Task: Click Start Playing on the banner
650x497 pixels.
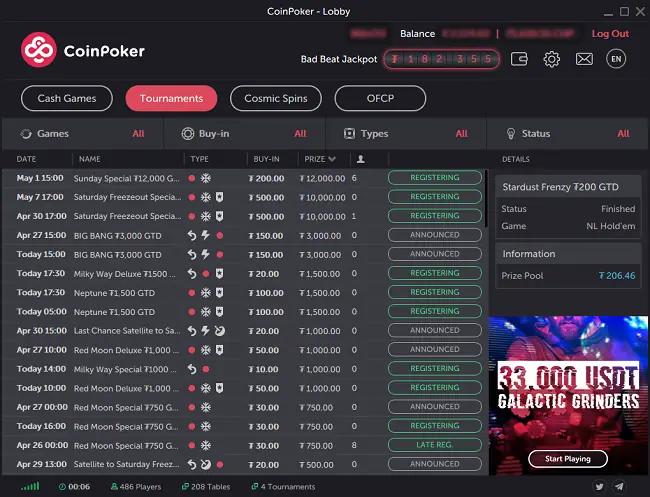Action: (x=568, y=459)
